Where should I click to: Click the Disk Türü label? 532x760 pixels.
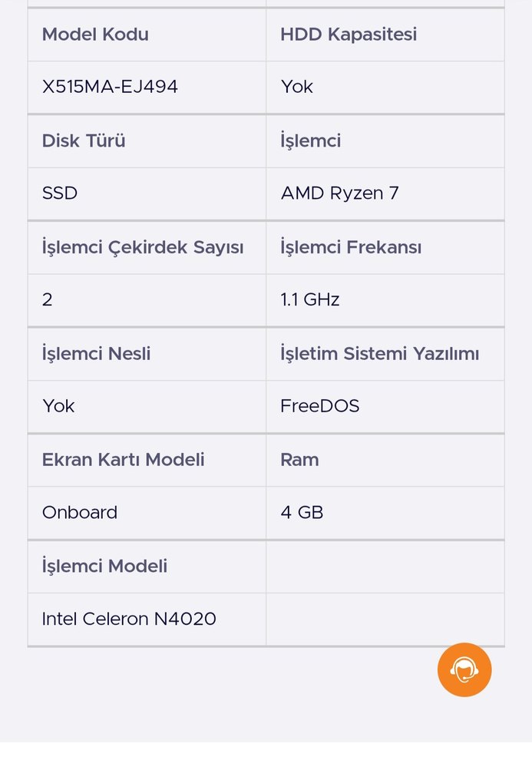coord(82,140)
